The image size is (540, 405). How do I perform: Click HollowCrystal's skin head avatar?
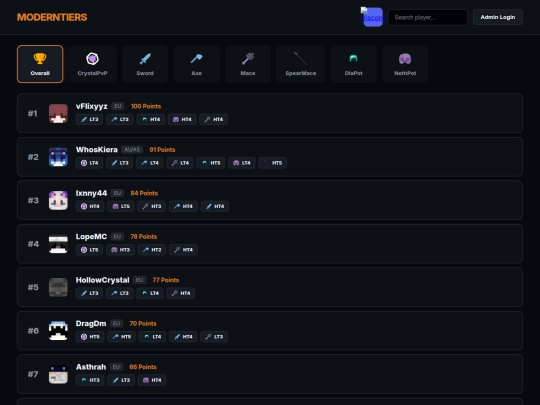click(58, 287)
